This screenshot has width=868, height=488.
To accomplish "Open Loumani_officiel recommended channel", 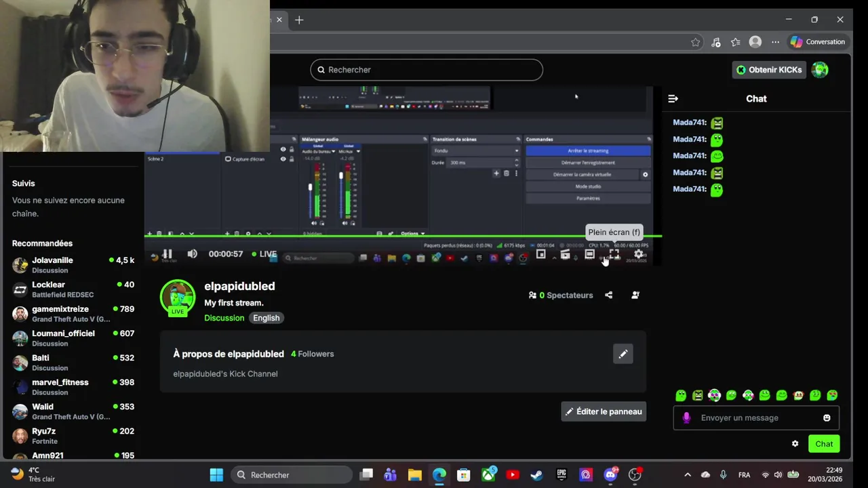I will 73,338.
